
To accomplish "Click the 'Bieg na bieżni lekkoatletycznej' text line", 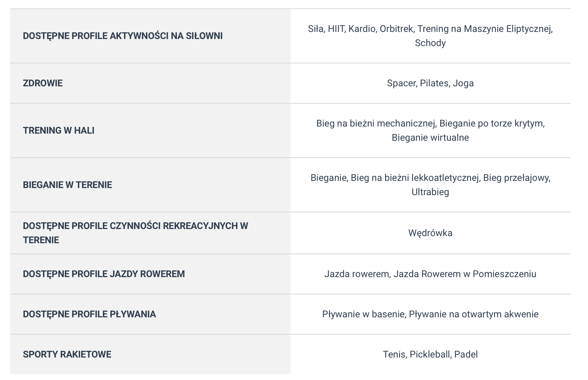I will tap(415, 178).
